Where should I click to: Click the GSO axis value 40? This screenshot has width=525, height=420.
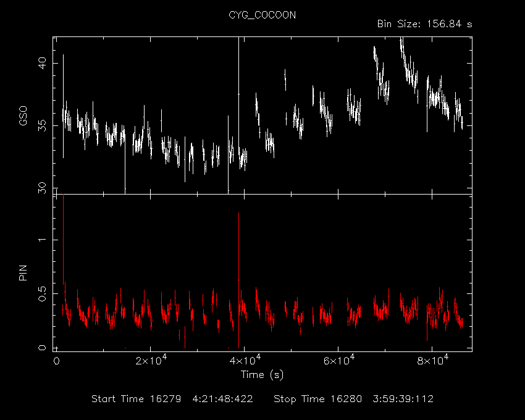[42, 63]
